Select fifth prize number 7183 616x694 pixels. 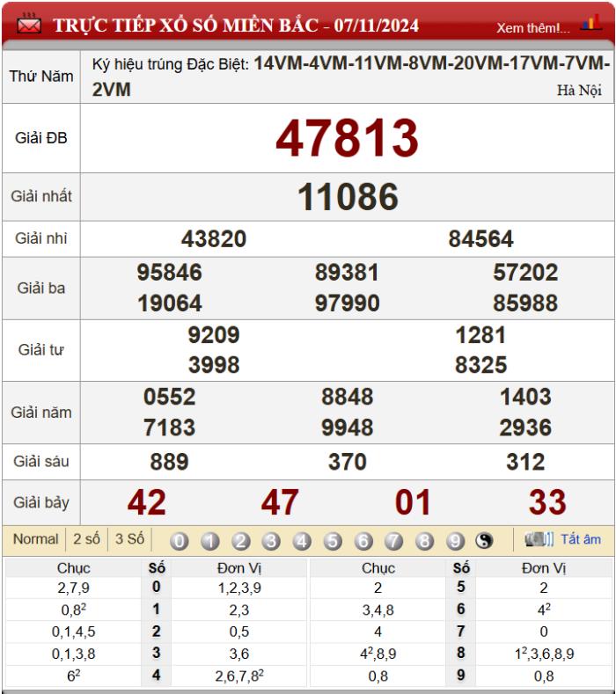170,427
